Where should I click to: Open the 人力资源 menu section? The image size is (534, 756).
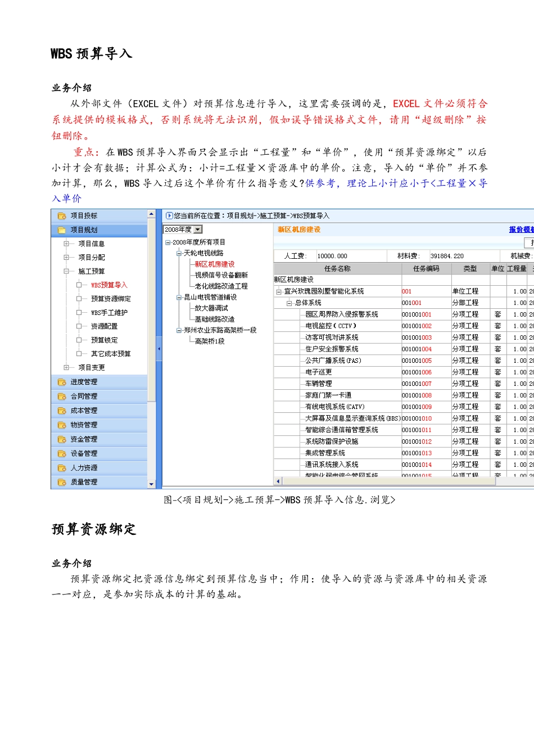coord(99,468)
